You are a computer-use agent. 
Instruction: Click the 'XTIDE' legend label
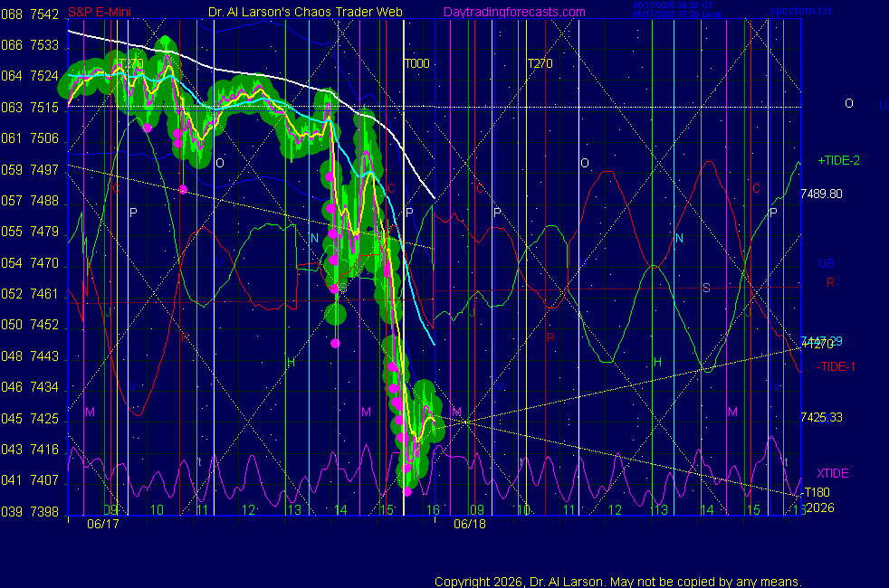click(x=832, y=474)
